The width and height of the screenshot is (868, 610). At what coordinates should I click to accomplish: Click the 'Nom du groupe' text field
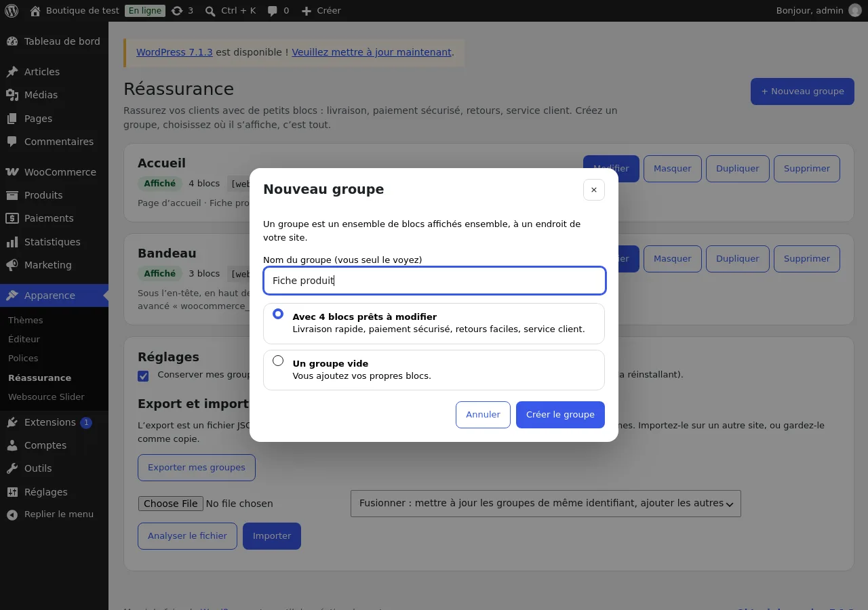(435, 281)
